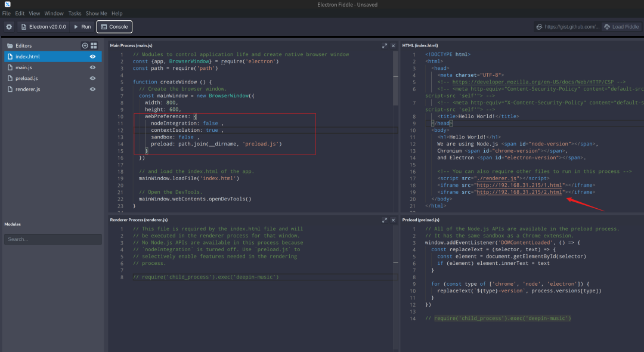This screenshot has width=644, height=352.
Task: Click the http://192.168.31.215/1.html iframe link
Action: [x=519, y=185]
